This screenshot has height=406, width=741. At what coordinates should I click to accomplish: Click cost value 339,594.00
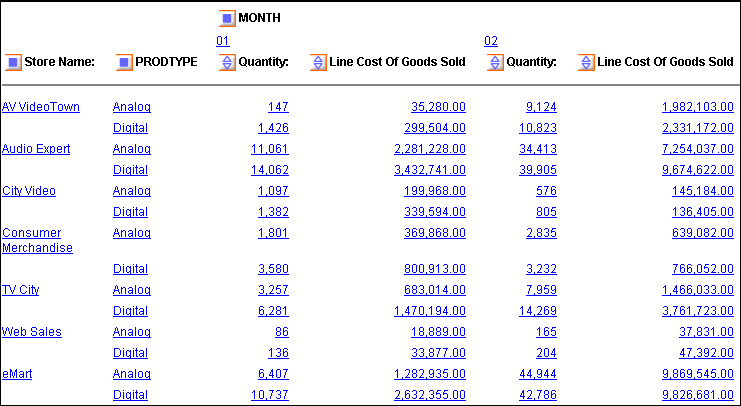coord(435,212)
